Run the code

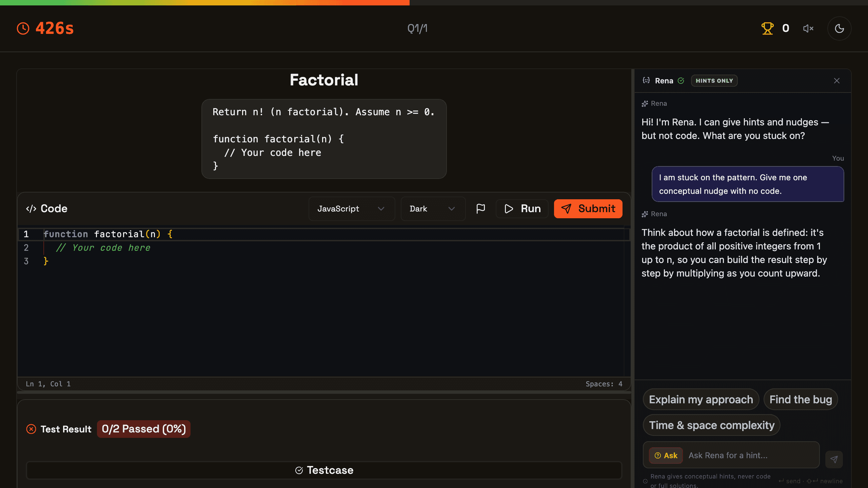coord(522,209)
